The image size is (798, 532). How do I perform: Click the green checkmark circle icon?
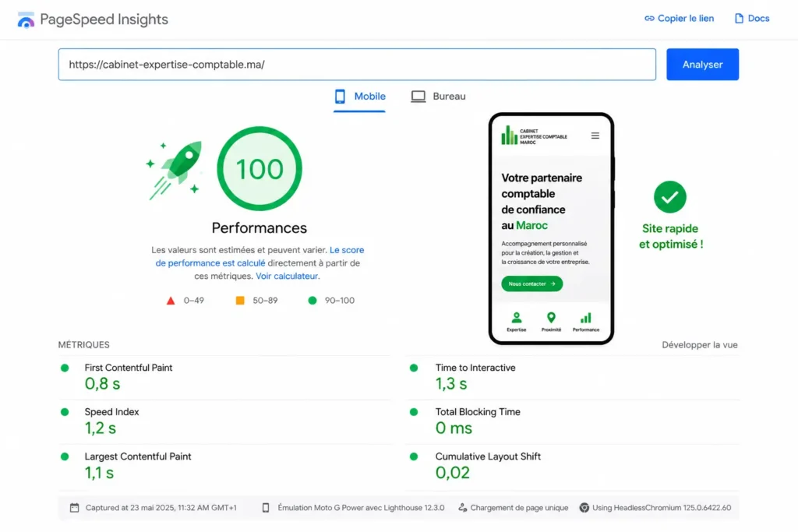coord(669,197)
